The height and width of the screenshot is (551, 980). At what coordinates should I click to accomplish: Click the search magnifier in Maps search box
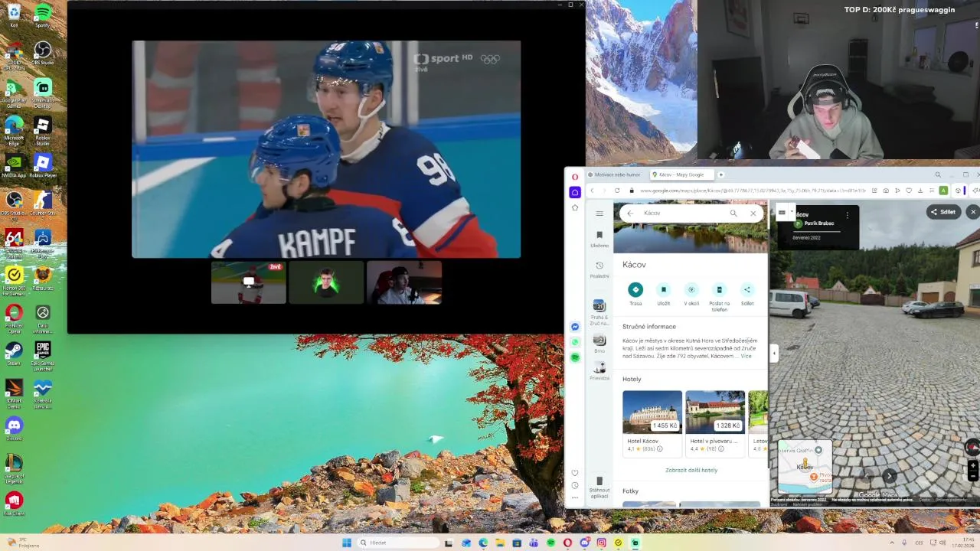click(x=733, y=214)
